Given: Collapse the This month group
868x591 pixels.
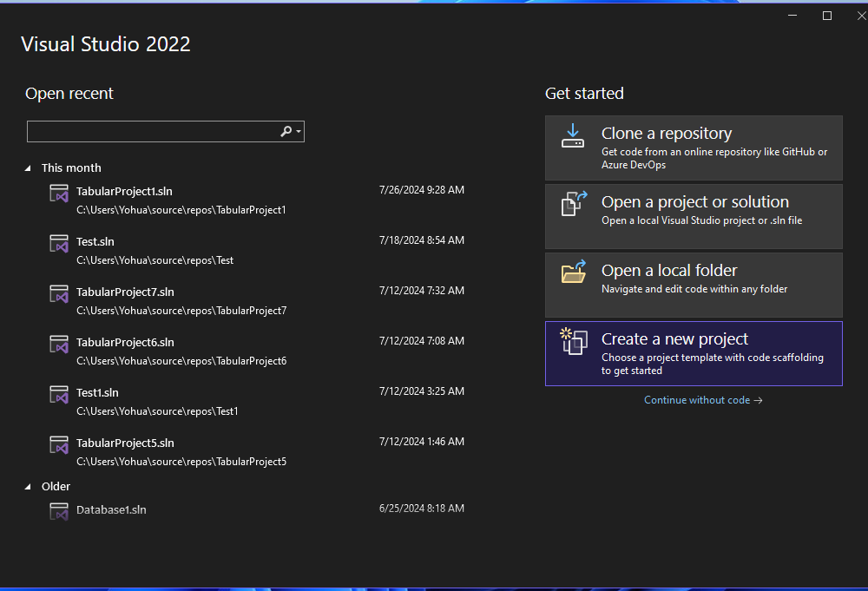Looking at the screenshot, I should (28, 168).
